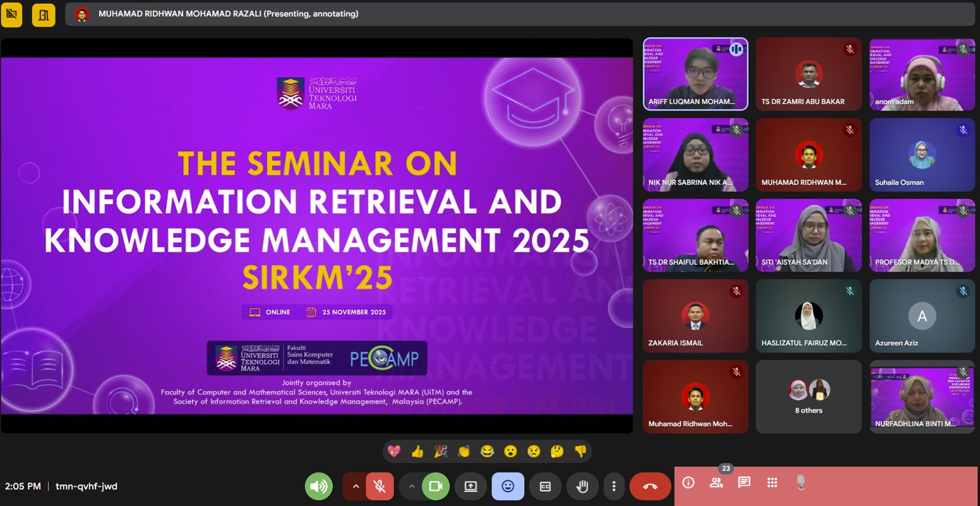
Task: Open the three-dots more options menu
Action: [614, 486]
